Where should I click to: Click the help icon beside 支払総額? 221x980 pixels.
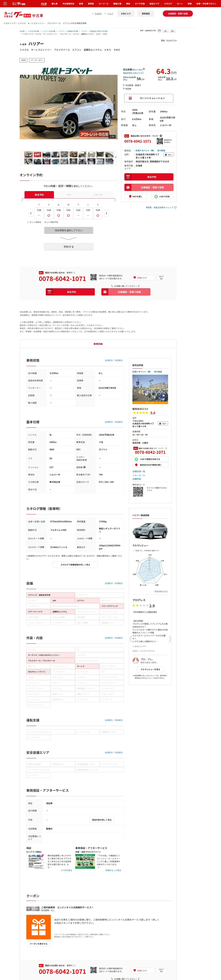point(144,69)
